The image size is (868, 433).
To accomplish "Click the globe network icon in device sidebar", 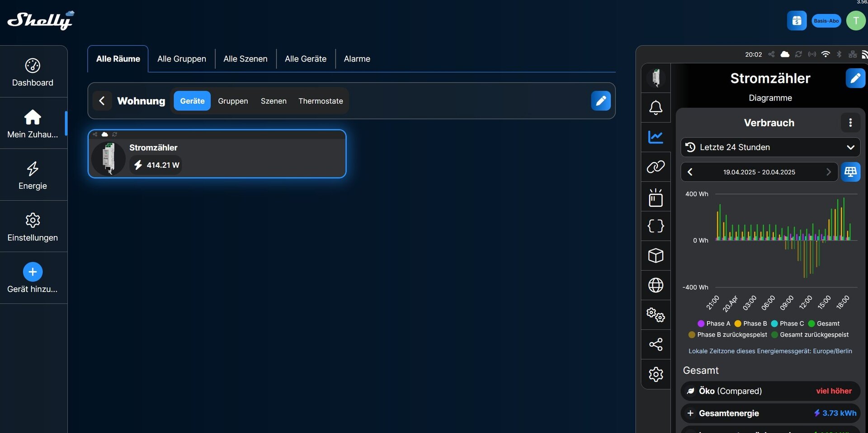I will click(x=656, y=285).
